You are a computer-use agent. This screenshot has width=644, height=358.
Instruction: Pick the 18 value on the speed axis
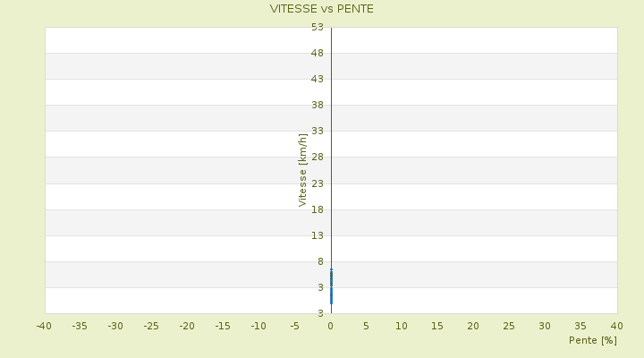pos(317,209)
